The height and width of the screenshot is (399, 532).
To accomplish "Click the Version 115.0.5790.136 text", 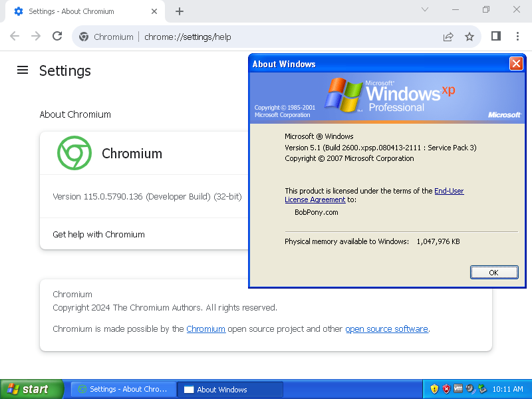I will click(x=147, y=196).
